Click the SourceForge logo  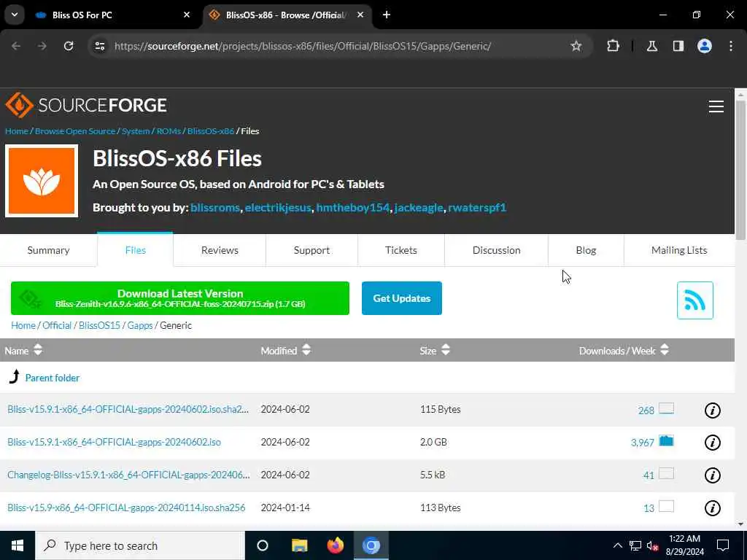point(86,105)
